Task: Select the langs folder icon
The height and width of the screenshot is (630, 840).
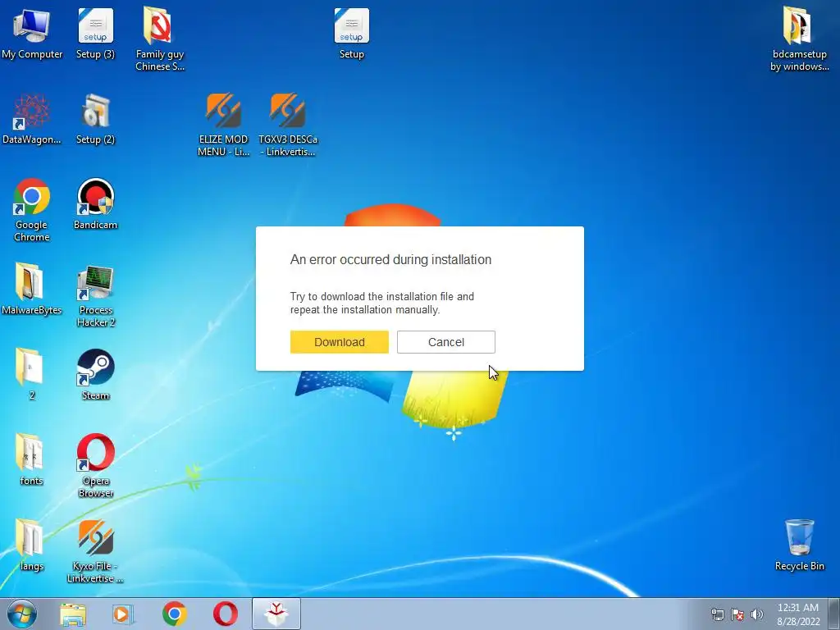Action: (x=32, y=545)
